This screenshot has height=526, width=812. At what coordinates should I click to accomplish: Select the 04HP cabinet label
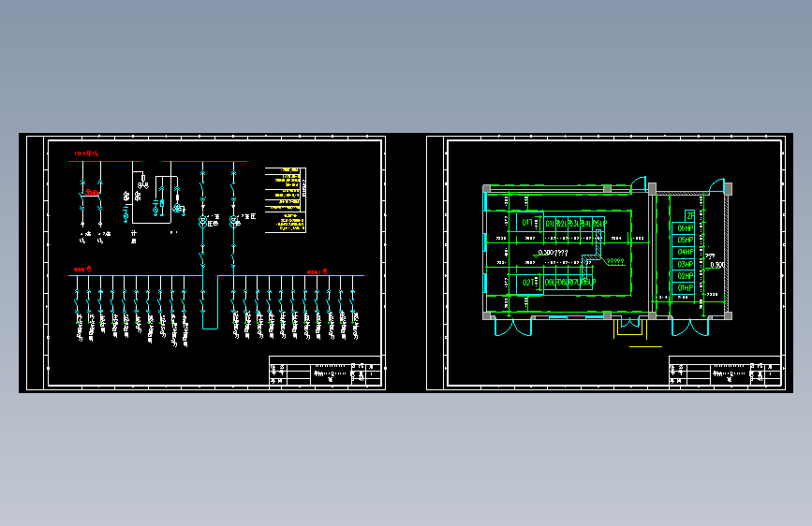(x=686, y=252)
